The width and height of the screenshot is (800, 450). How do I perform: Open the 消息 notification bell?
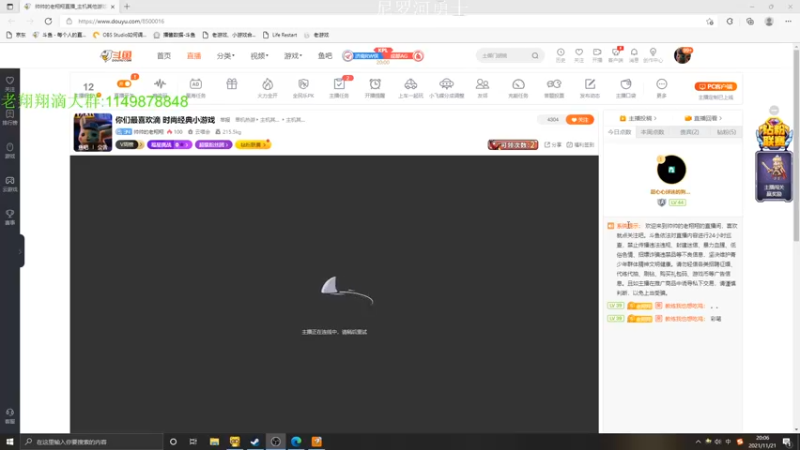[634, 55]
